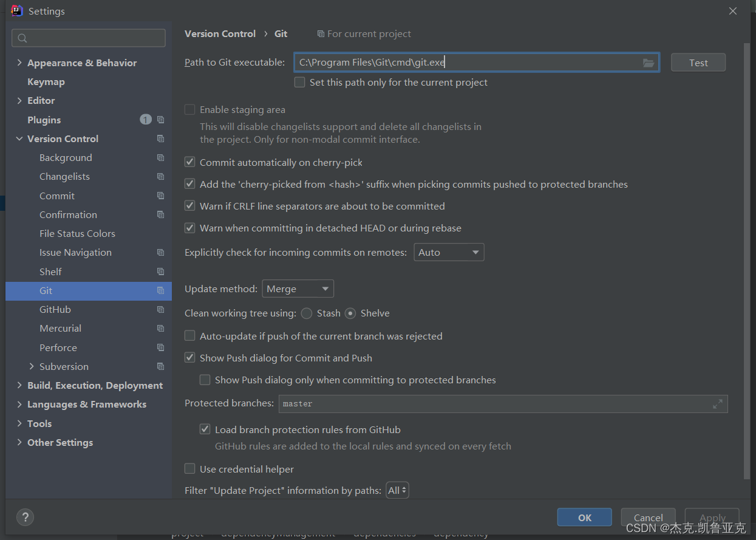Click the project-level icon next to Subversion
The width and height of the screenshot is (756, 540).
click(x=160, y=366)
